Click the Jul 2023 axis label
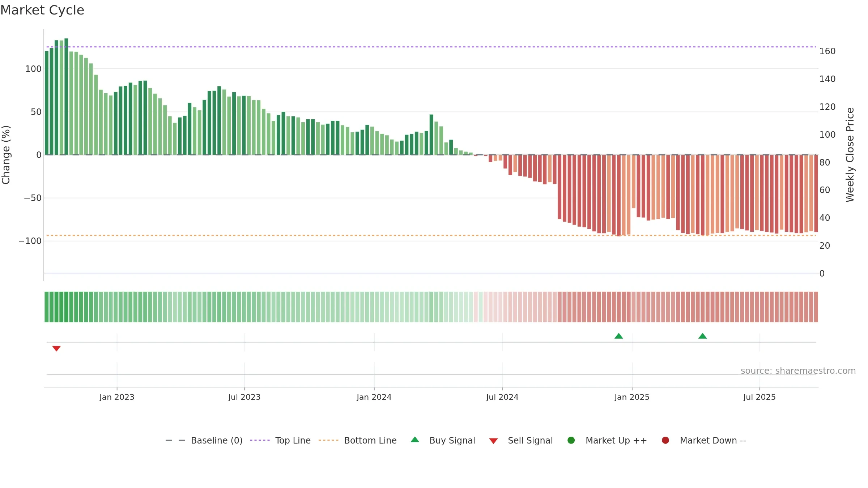This screenshot has width=868, height=488. point(244,397)
